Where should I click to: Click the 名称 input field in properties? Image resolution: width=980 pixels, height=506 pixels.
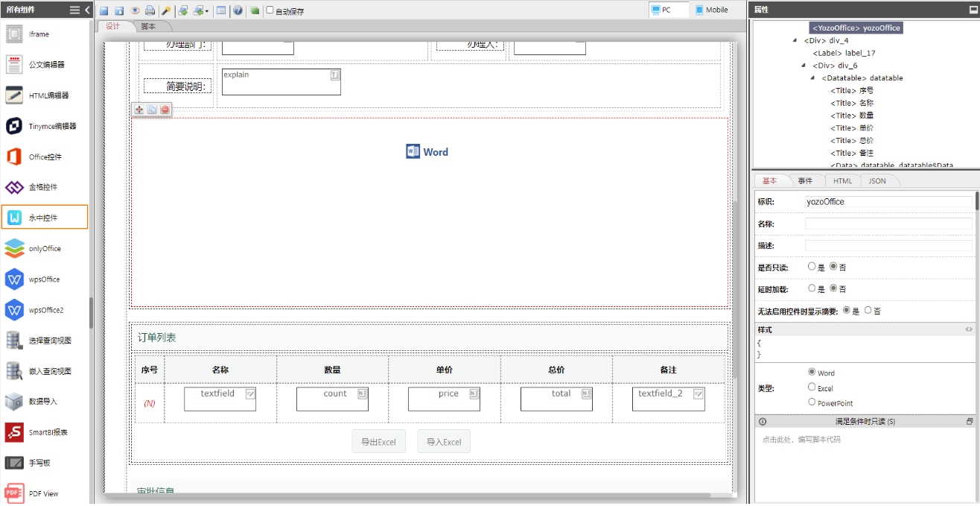888,224
